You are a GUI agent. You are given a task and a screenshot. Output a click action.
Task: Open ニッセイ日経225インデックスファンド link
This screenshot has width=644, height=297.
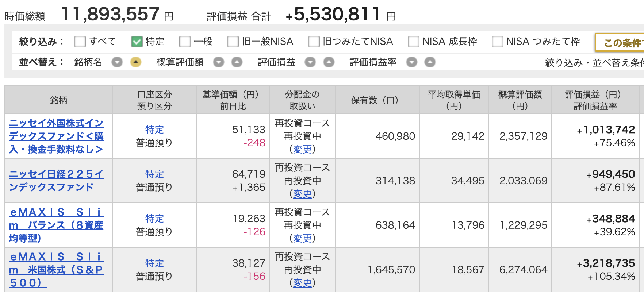[56, 181]
